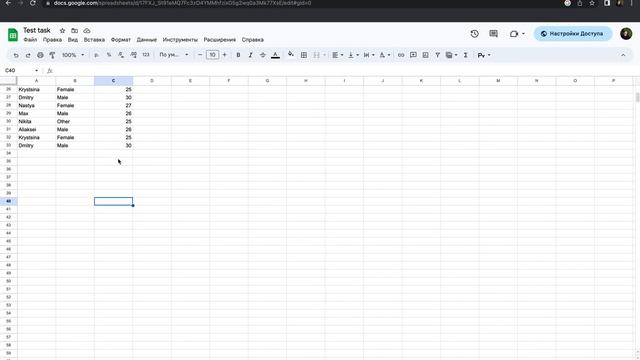Click cell containing Other
Screen dimensions: 640x360
(75, 122)
